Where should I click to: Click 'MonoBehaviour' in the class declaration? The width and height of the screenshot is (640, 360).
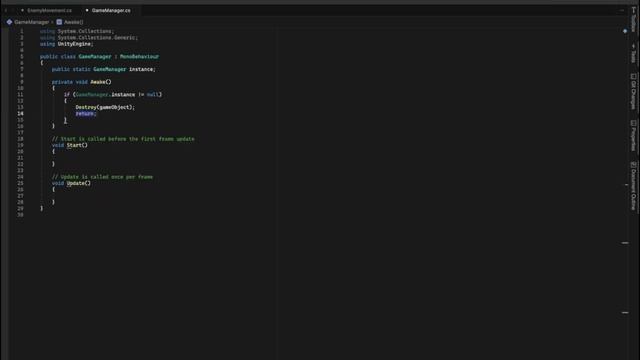139,57
